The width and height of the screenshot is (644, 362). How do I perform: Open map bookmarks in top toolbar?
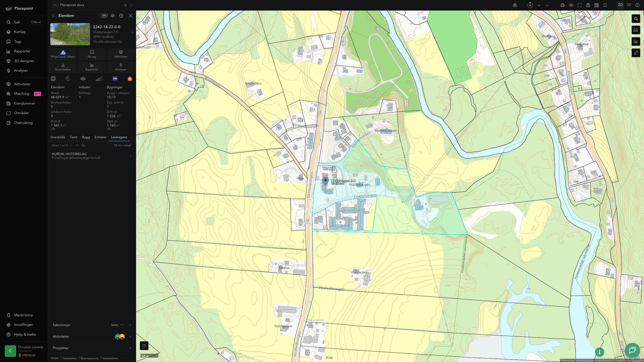point(605,5)
